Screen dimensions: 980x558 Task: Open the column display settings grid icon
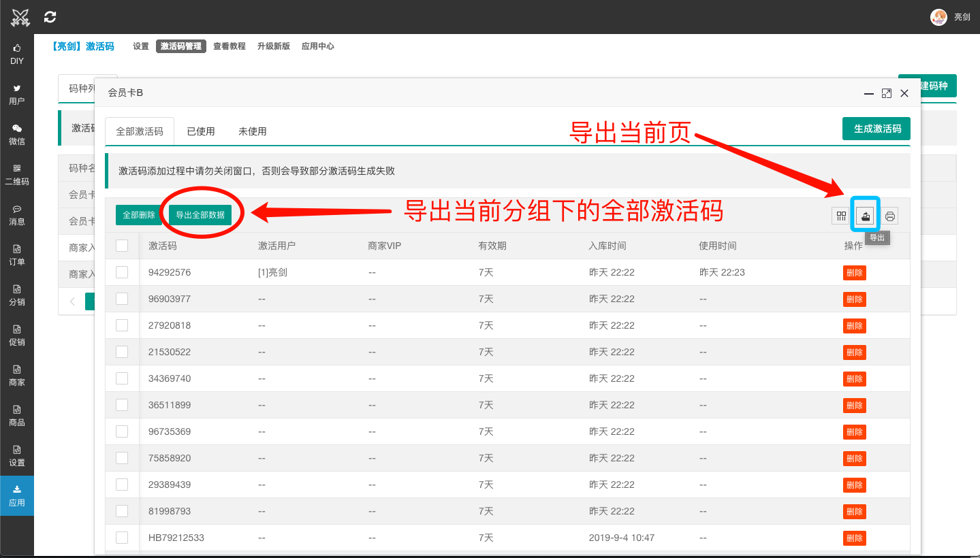click(839, 215)
